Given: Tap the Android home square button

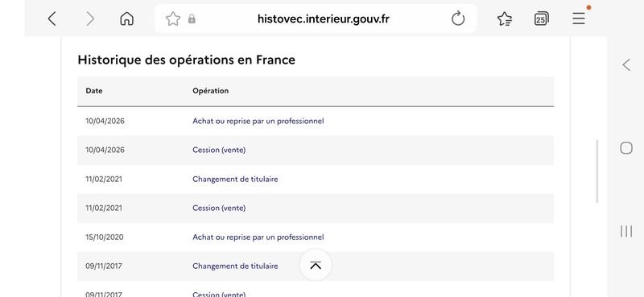Looking at the screenshot, I should pyautogui.click(x=626, y=148).
